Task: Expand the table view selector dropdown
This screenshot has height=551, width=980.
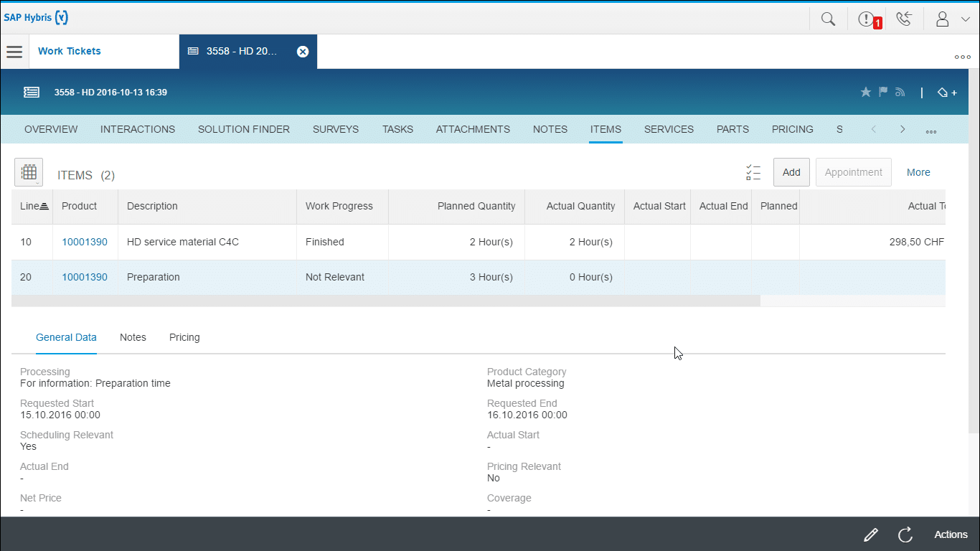Action: 29,173
